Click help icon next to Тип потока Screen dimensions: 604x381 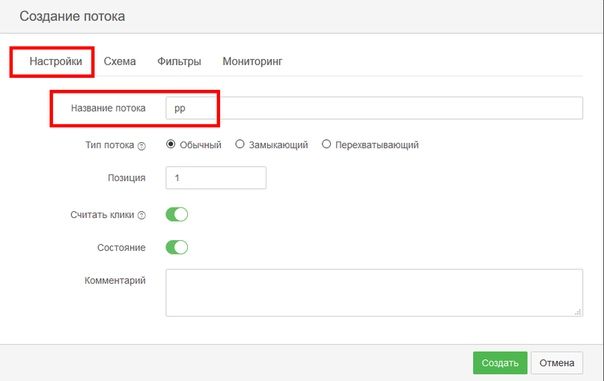click(142, 146)
